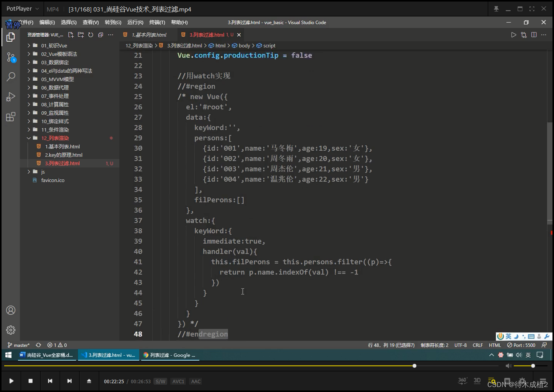Image resolution: width=554 pixels, height=392 pixels.
Task: Toggle PotPlayer fullscreen mode icon
Action: 532,9
